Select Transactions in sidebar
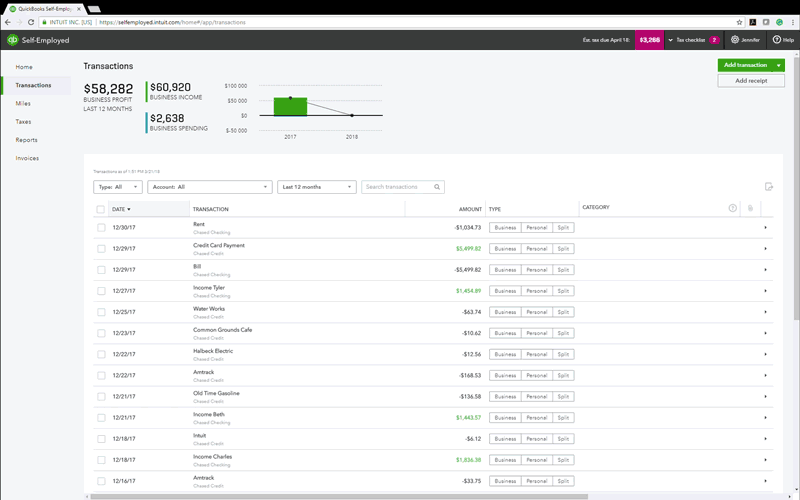 pyautogui.click(x=33, y=85)
